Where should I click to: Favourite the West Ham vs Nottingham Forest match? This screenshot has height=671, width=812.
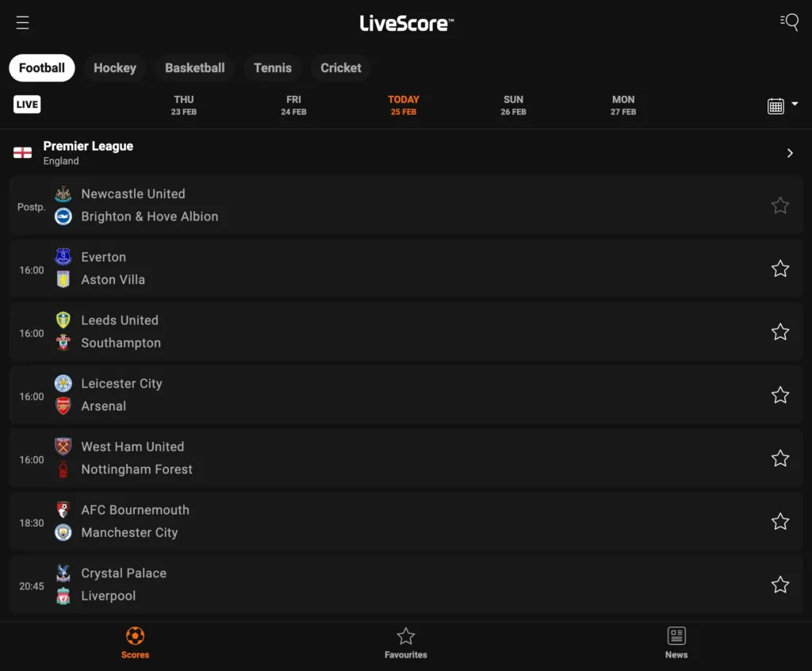pos(780,458)
